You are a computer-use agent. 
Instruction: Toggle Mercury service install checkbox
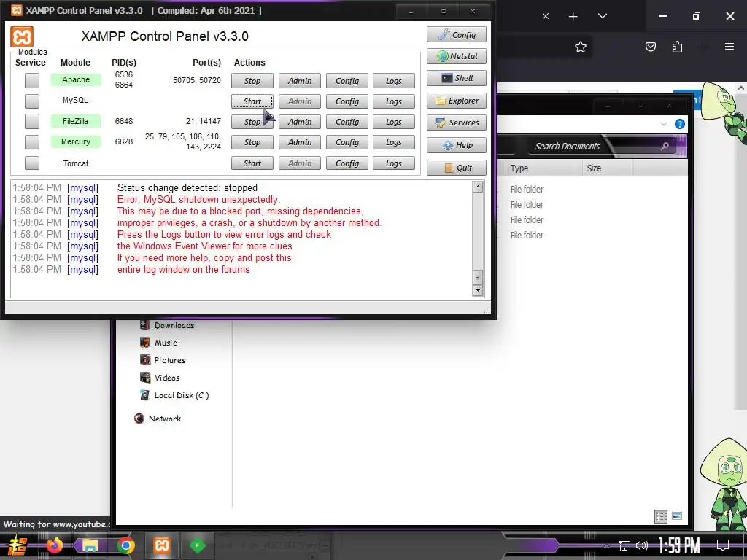[32, 142]
